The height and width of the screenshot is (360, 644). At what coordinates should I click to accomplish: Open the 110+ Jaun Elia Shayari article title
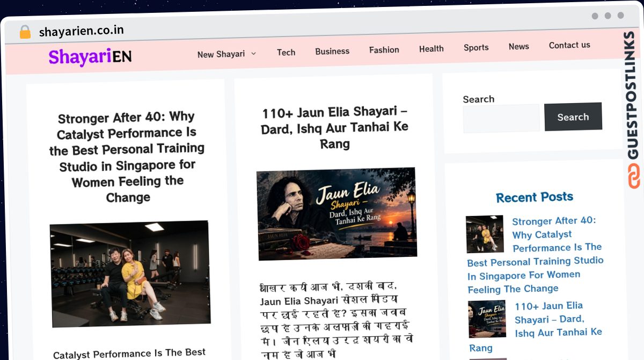click(x=335, y=128)
